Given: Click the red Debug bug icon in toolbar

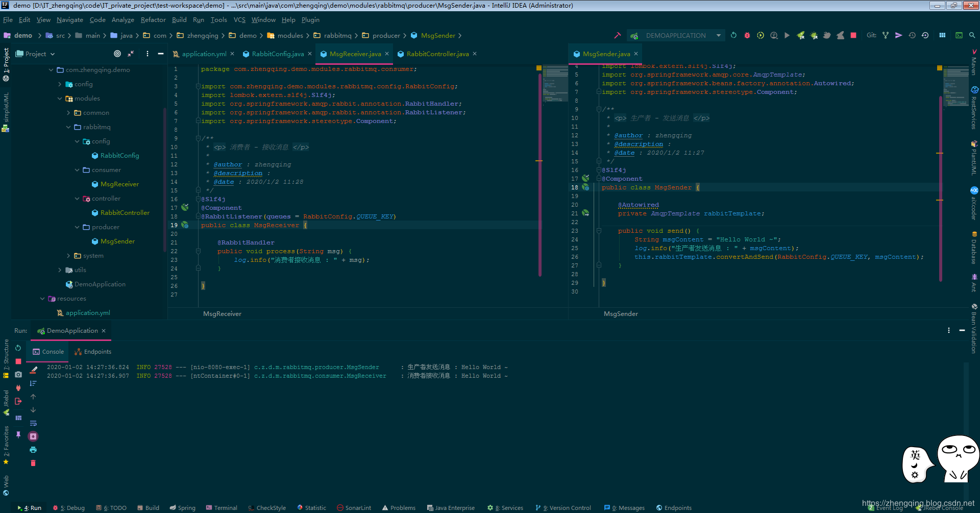Looking at the screenshot, I should click(x=747, y=35).
